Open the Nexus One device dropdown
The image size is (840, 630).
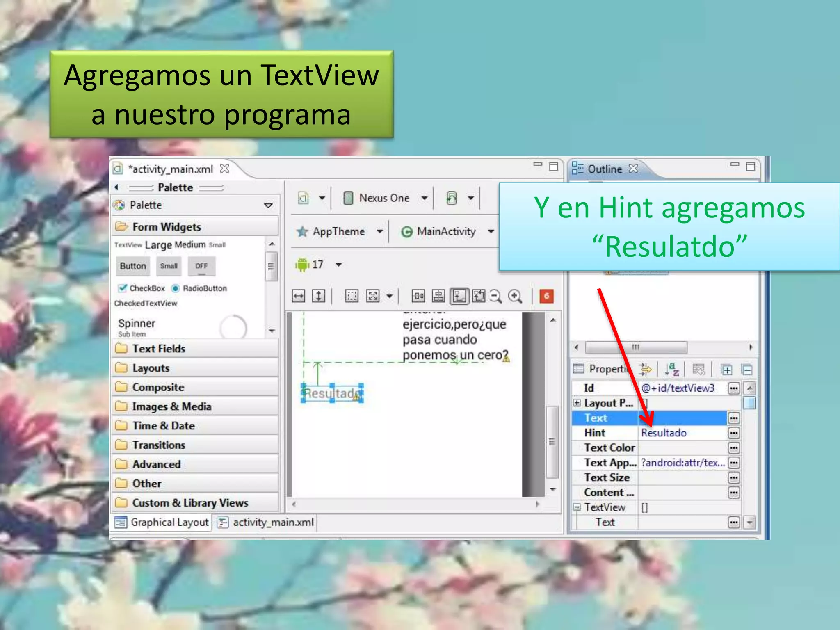(x=425, y=198)
